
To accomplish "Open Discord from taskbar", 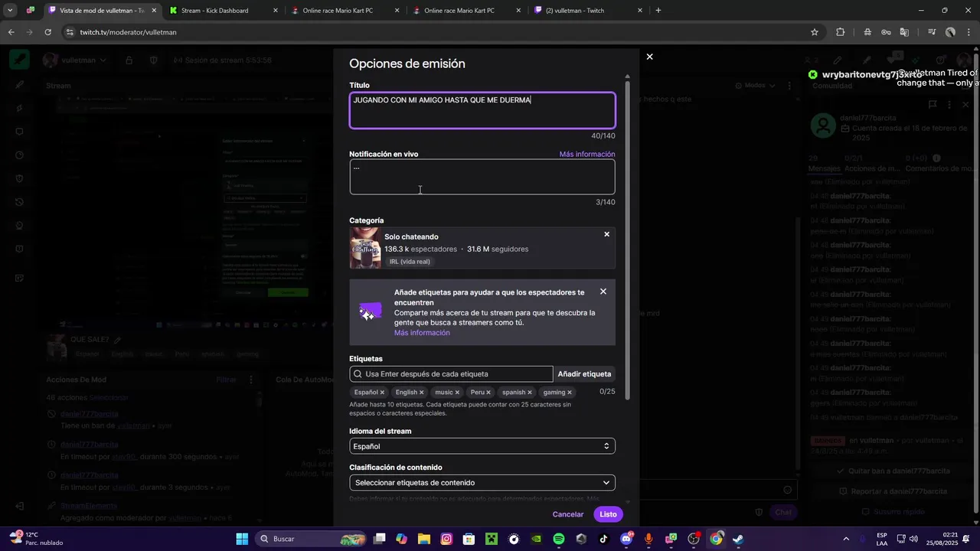I will point(626,539).
